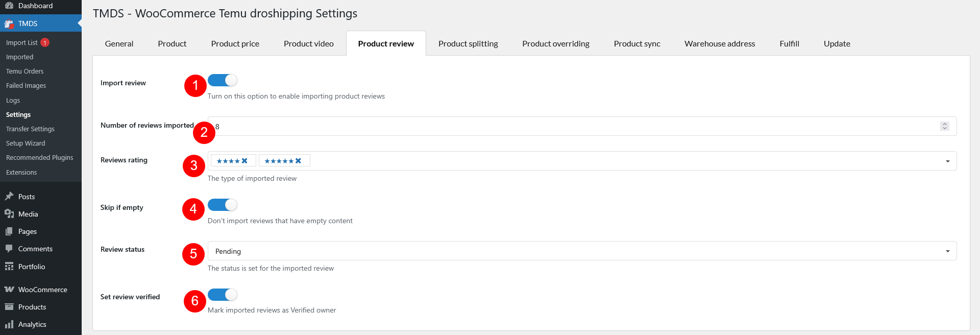
Task: Click the Media icon in sidebar
Action: pos(9,214)
